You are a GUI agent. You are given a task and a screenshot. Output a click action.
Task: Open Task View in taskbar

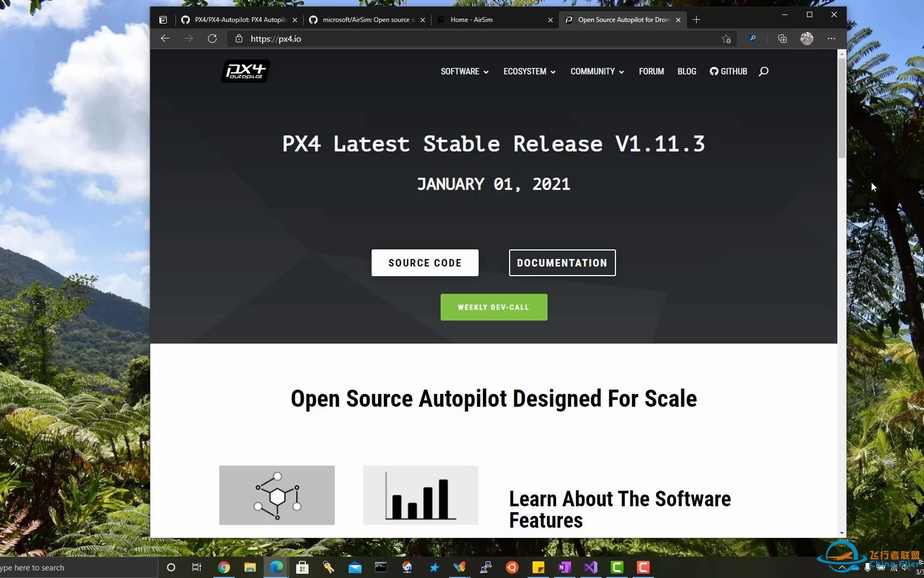tap(197, 567)
